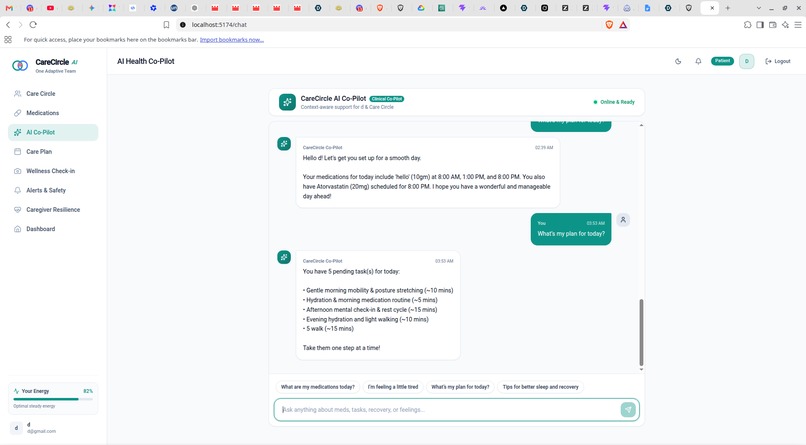Open bookmarks bar apps grid icon
The image size is (806, 445).
[x=8, y=40]
